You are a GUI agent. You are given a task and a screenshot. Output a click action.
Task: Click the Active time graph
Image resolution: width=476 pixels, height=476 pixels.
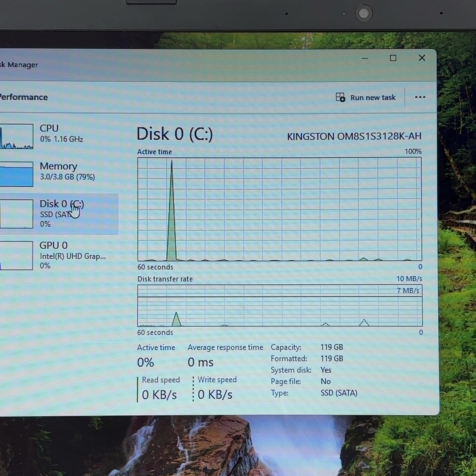(x=280, y=209)
